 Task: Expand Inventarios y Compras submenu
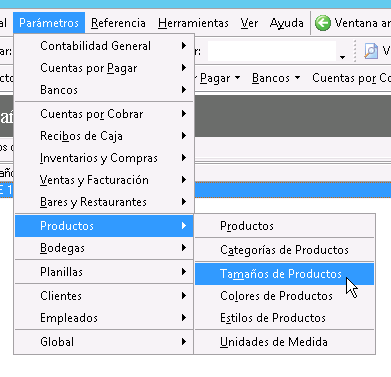(x=104, y=158)
